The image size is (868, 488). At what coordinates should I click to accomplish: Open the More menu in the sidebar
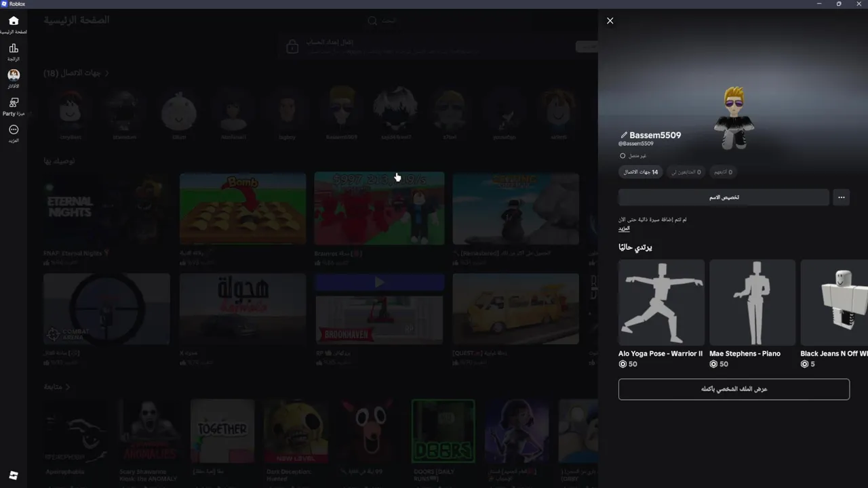coord(14,133)
